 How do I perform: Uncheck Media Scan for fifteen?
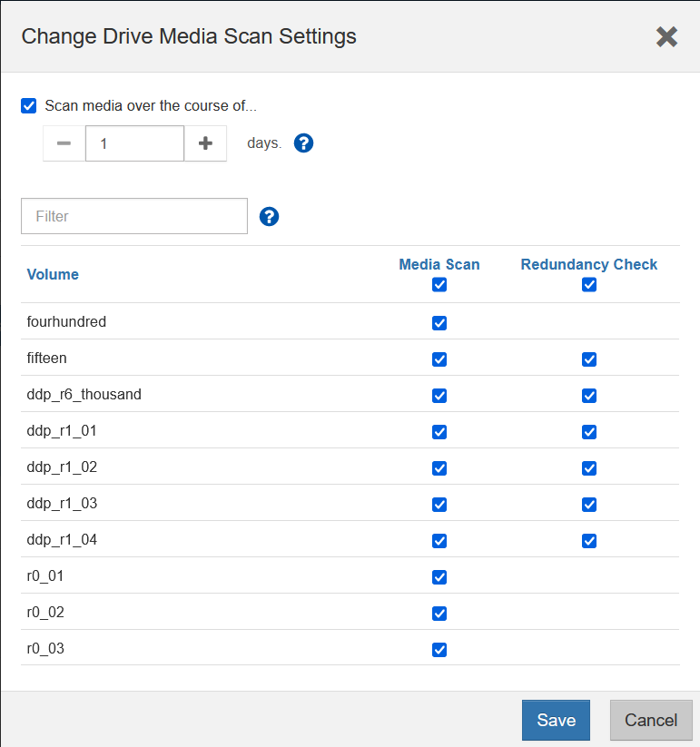pyautogui.click(x=439, y=359)
